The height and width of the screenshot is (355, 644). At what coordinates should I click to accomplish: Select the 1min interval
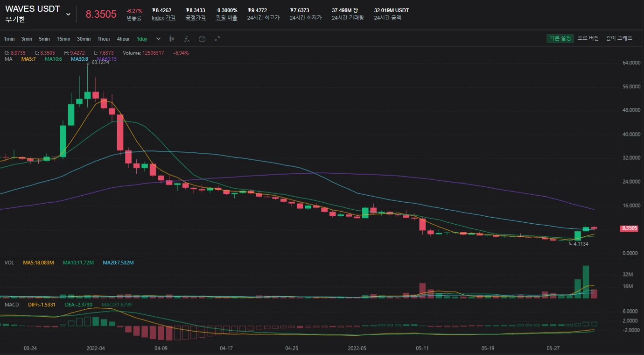pos(9,39)
